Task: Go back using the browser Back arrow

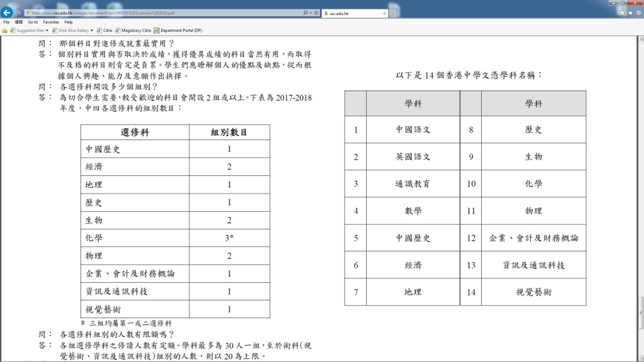Action: click(x=6, y=13)
